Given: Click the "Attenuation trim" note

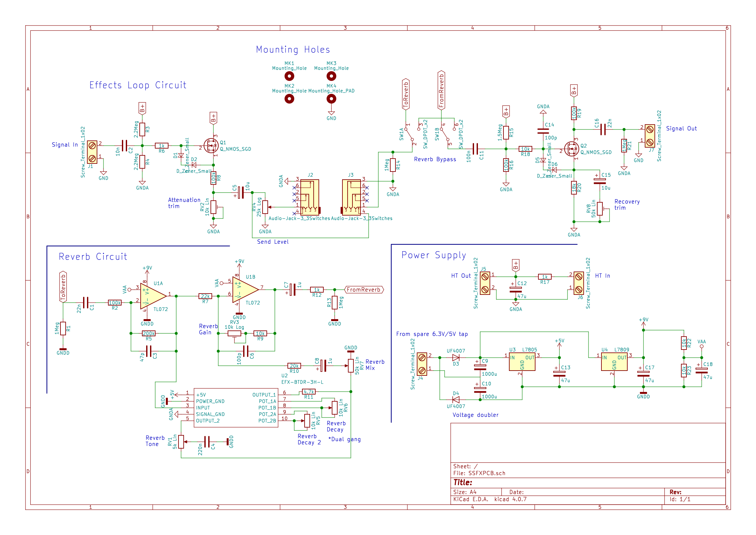Looking at the screenshot, I should click(x=184, y=203).
